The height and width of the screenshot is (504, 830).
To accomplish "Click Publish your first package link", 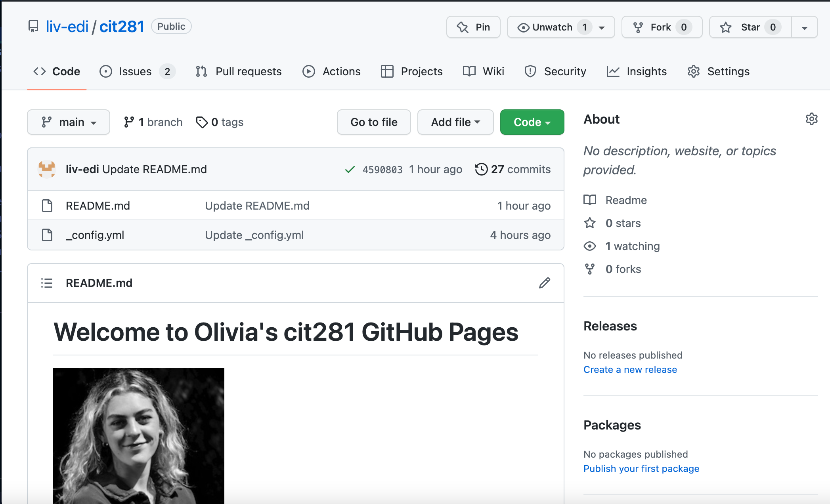I will [641, 469].
